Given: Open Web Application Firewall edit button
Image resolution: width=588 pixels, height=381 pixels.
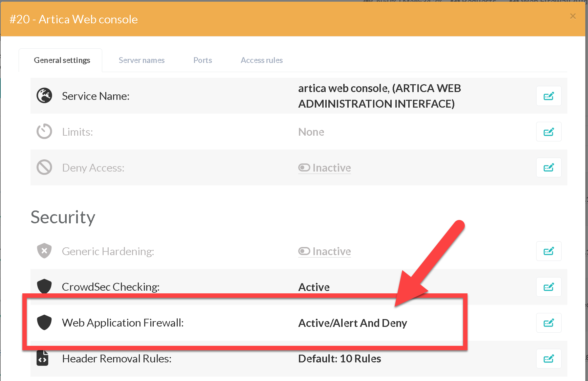Looking at the screenshot, I should tap(548, 323).
